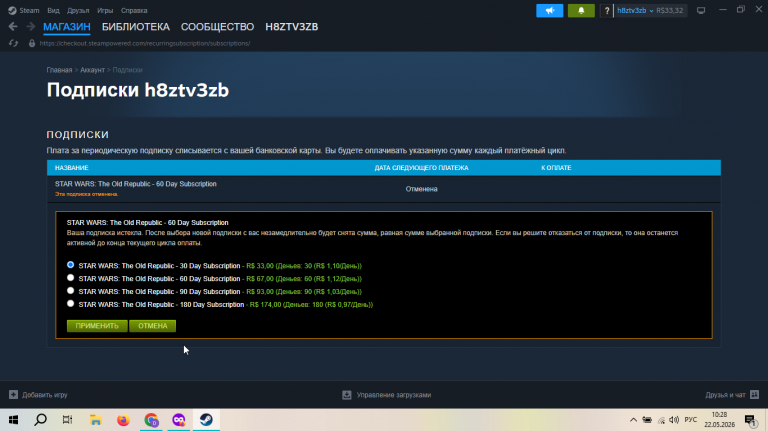This screenshot has width=768, height=431.
Task: Reload the page with refresh icon
Action: (13, 43)
